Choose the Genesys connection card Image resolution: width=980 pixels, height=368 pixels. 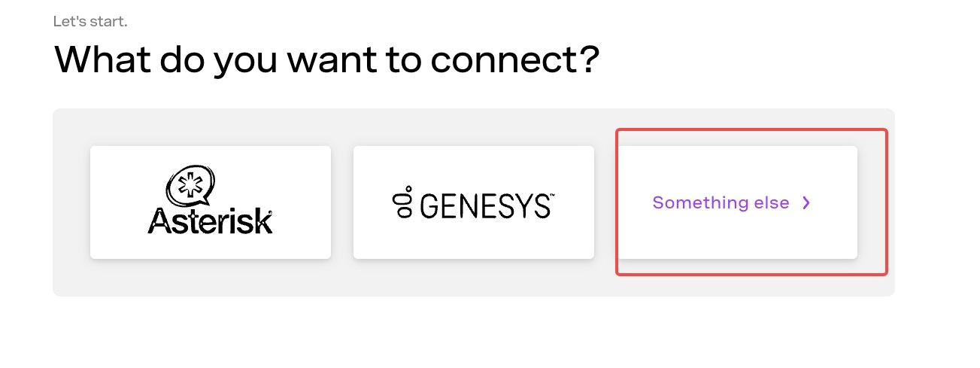(474, 202)
